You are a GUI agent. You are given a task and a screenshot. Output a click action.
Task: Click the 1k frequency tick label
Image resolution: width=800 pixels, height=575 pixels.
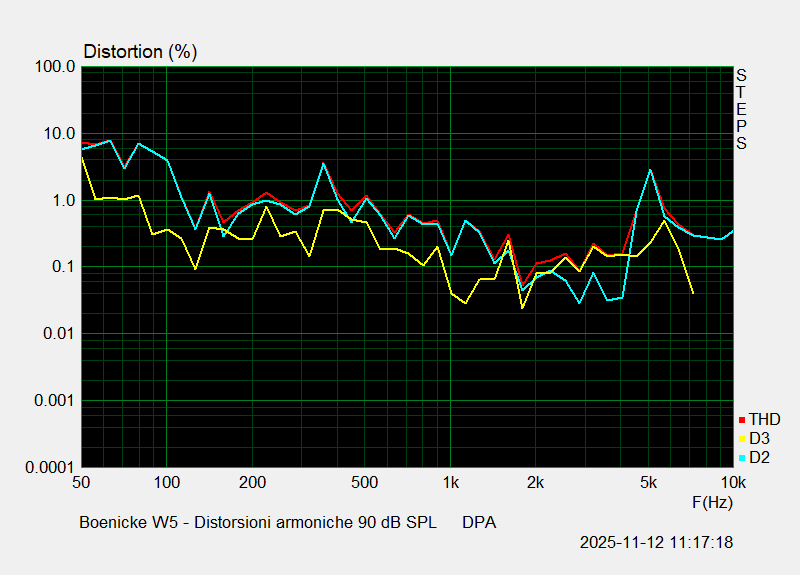pos(450,483)
